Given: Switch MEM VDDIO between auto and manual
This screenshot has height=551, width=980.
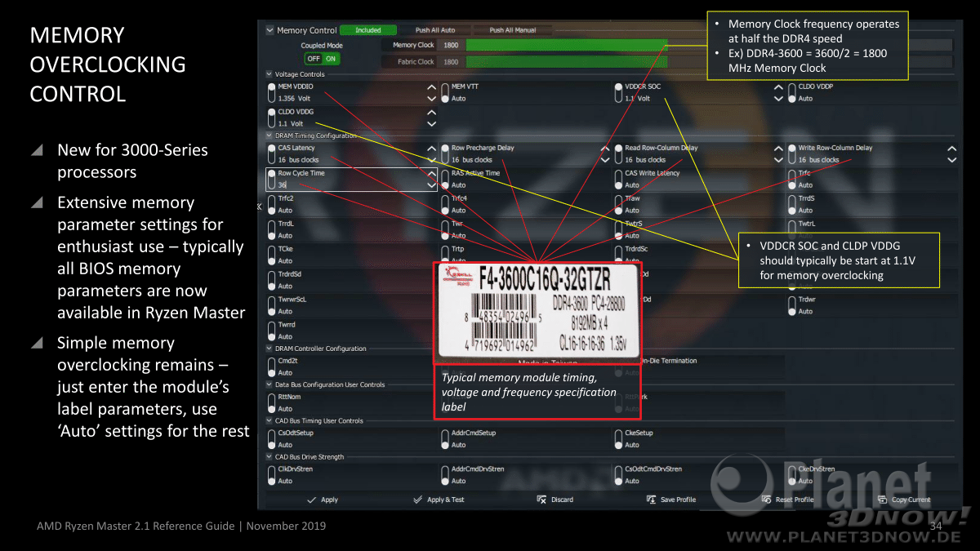Looking at the screenshot, I should tap(272, 92).
